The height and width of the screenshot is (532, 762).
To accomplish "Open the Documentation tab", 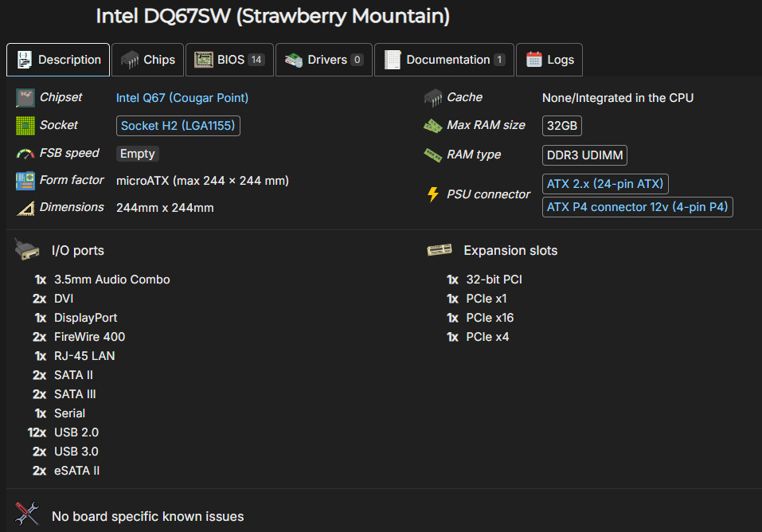I will tap(444, 60).
